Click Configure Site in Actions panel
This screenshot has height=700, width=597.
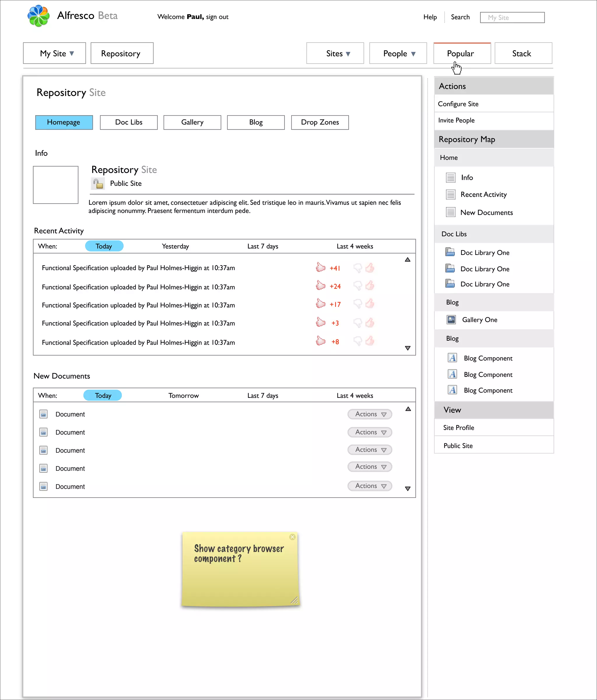[494, 104]
